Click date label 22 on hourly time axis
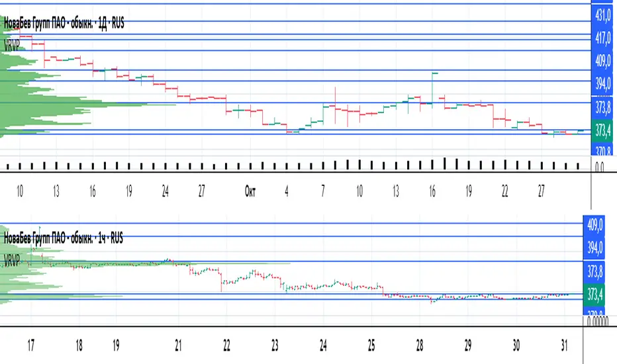This screenshot has width=617, height=364. click(x=226, y=345)
